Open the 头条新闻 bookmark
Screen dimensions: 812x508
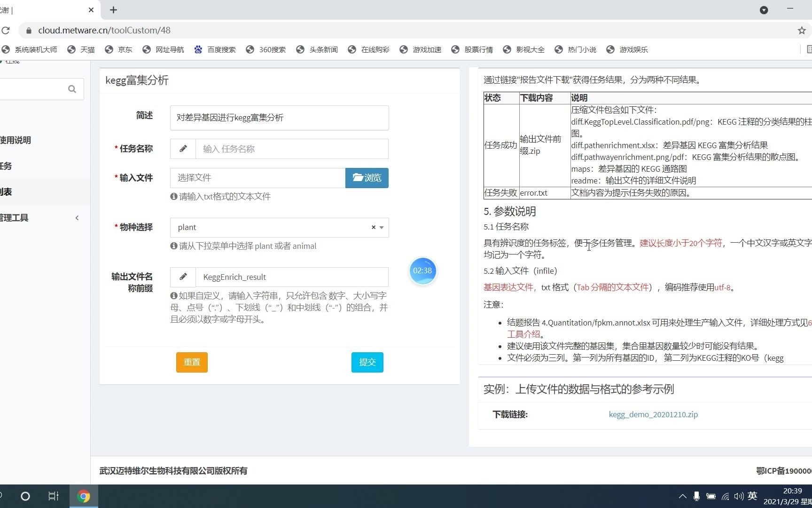[317, 49]
